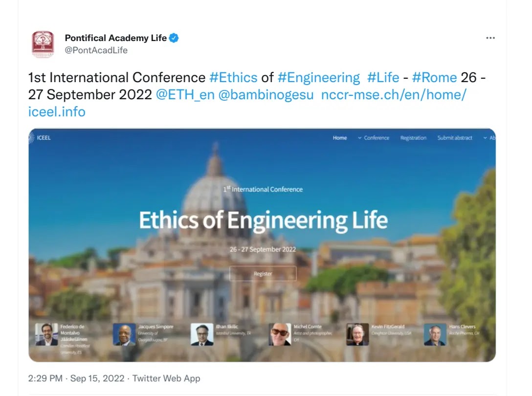Select the Home menu item

[x=340, y=138]
